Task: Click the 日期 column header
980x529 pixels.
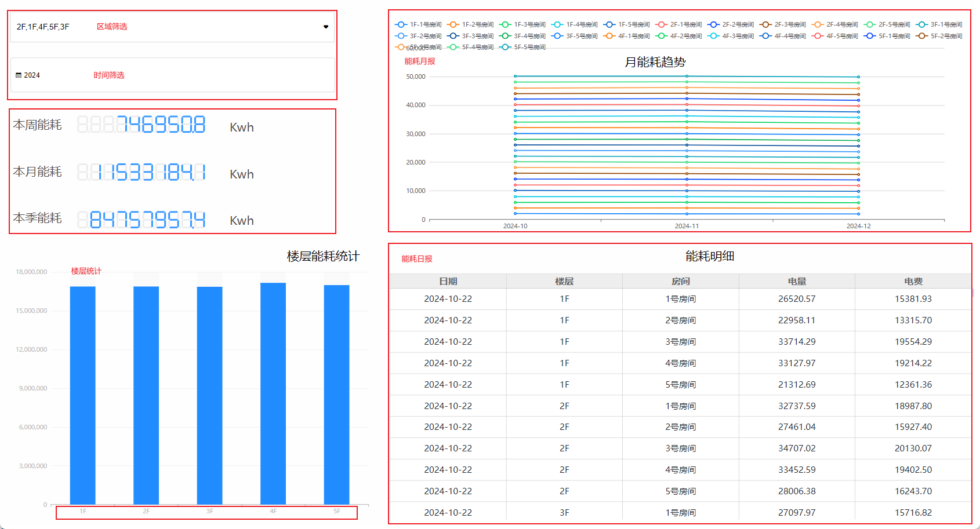Action: [448, 281]
